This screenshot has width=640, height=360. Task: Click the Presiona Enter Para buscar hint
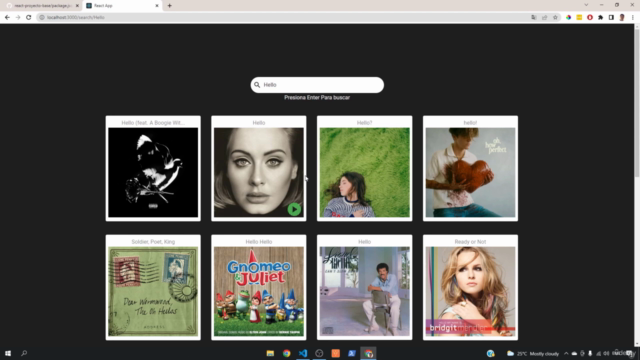pos(317,98)
